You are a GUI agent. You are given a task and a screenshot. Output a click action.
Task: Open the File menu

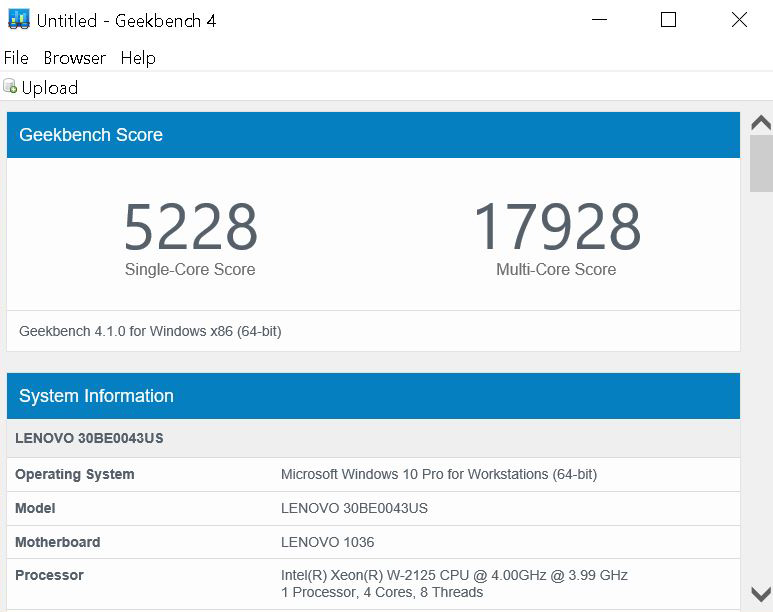pos(16,58)
